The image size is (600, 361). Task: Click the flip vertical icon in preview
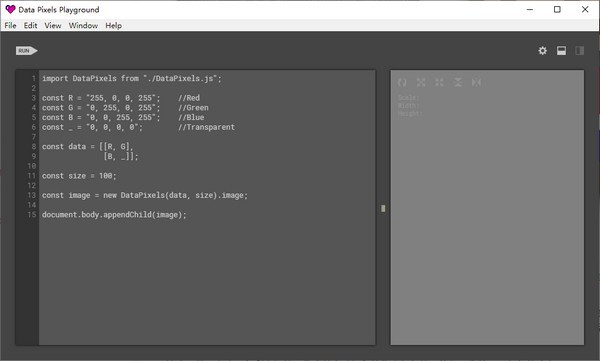[458, 82]
